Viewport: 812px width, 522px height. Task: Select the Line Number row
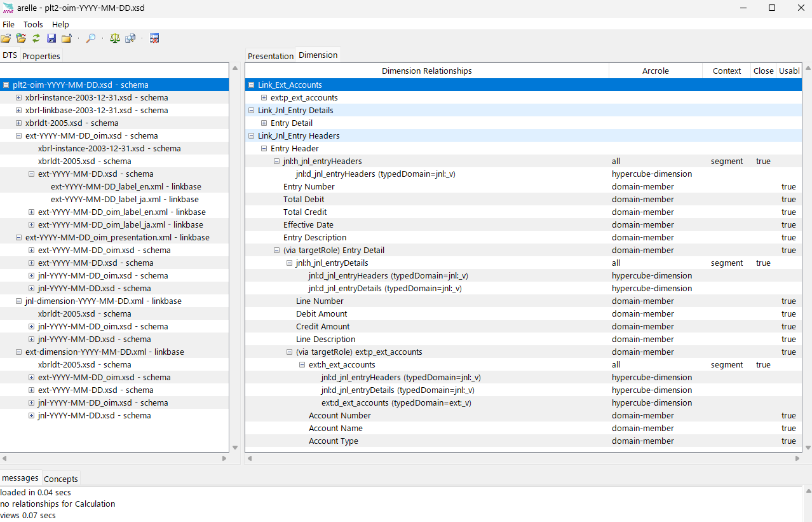[523, 301]
